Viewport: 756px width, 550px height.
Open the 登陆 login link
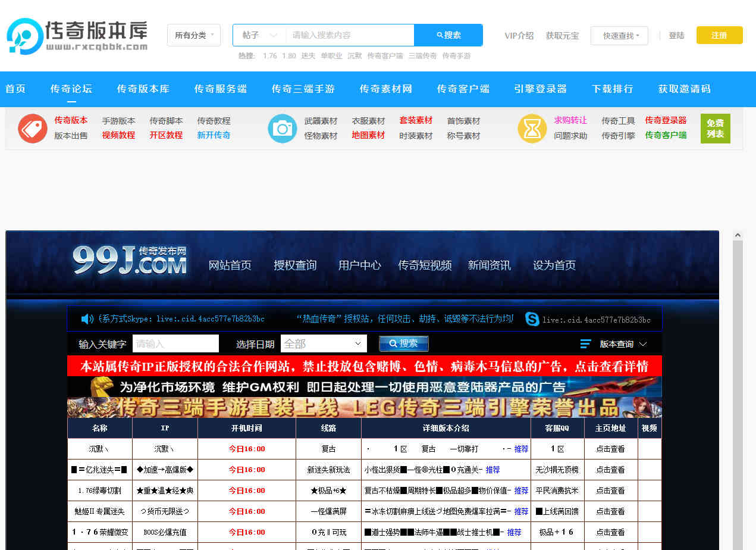click(x=676, y=36)
